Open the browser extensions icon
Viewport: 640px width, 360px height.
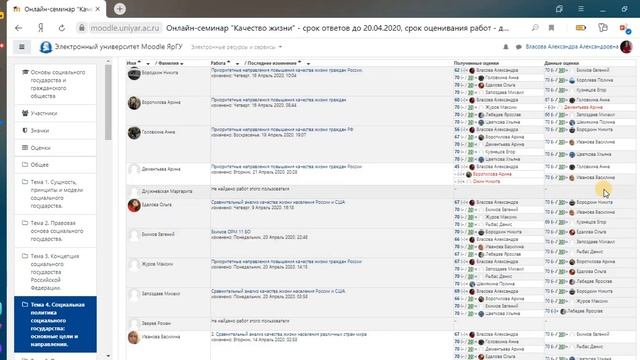point(602,28)
